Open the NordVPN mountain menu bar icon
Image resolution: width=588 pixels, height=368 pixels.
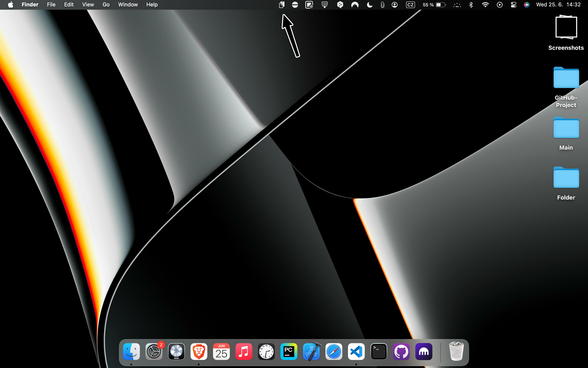click(355, 5)
